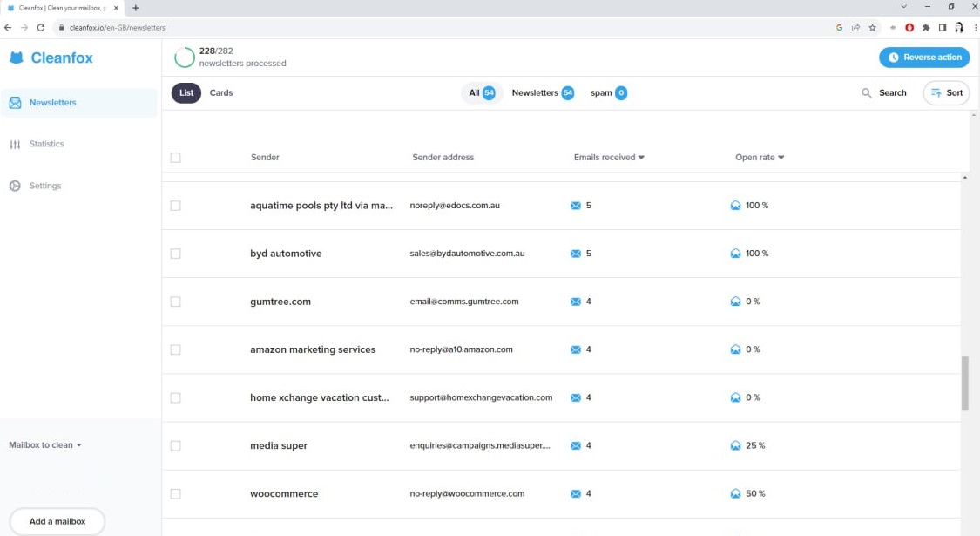This screenshot has height=536, width=980.
Task: Click open-rate icon for home xchange vacation
Action: [735, 397]
